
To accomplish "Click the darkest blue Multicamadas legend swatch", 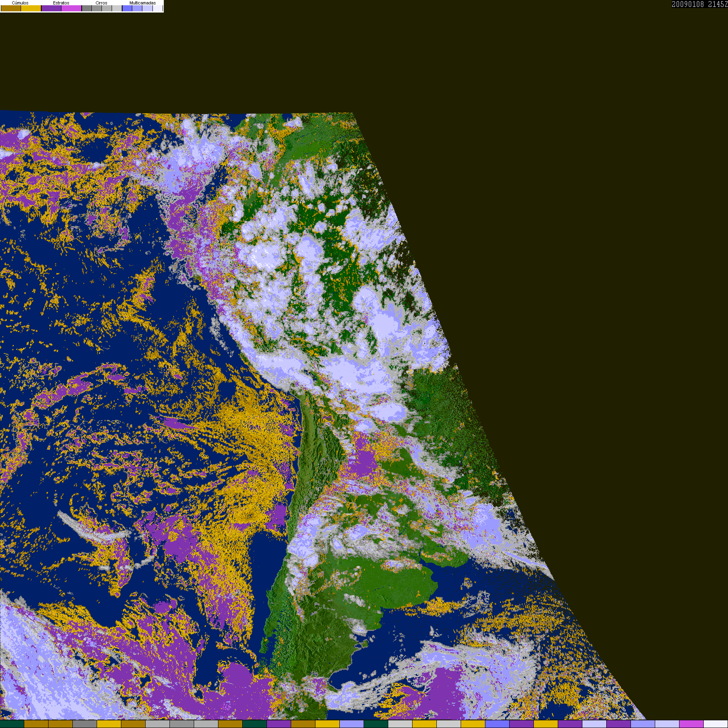I will pos(127,8).
